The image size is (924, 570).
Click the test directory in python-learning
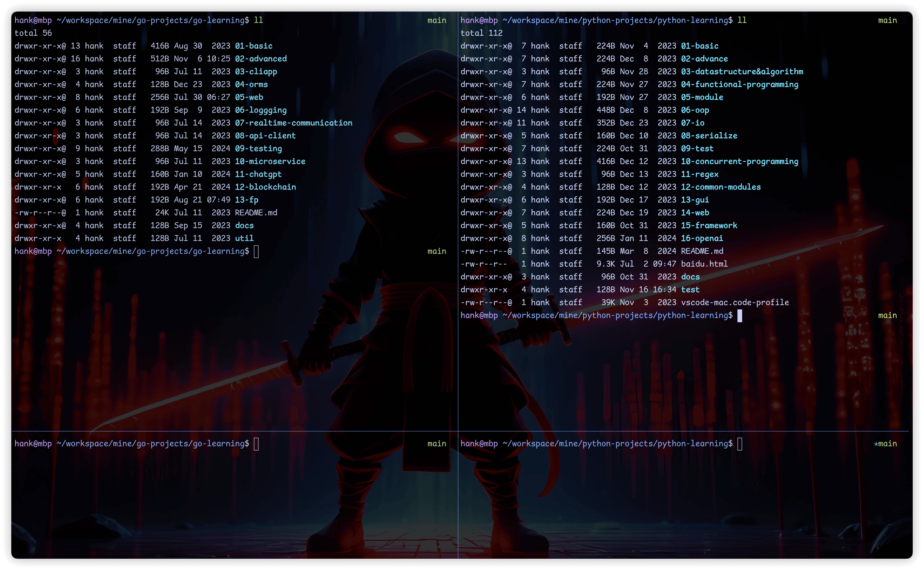click(x=690, y=289)
